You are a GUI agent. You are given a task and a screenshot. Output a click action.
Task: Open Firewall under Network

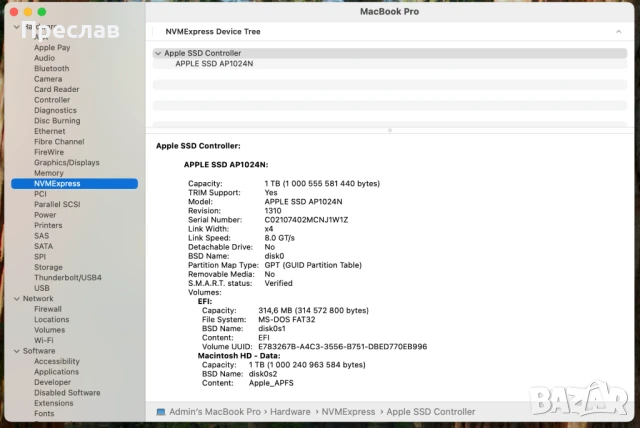pos(48,309)
